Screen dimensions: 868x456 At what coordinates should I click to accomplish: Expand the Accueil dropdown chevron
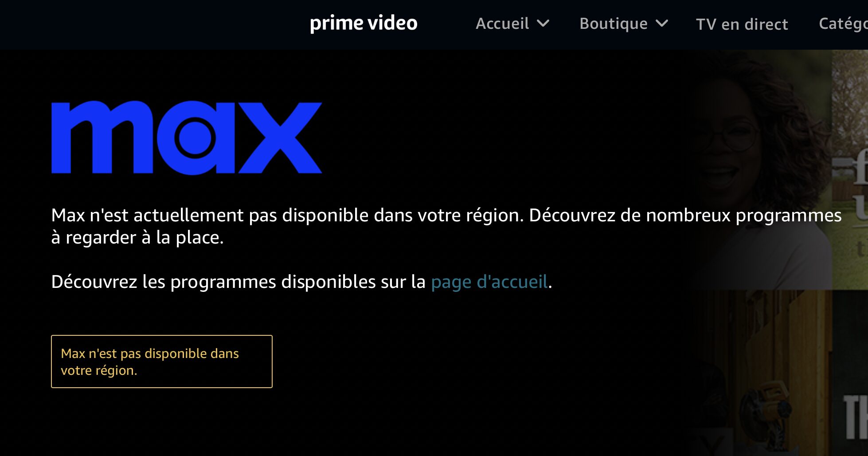coord(543,24)
